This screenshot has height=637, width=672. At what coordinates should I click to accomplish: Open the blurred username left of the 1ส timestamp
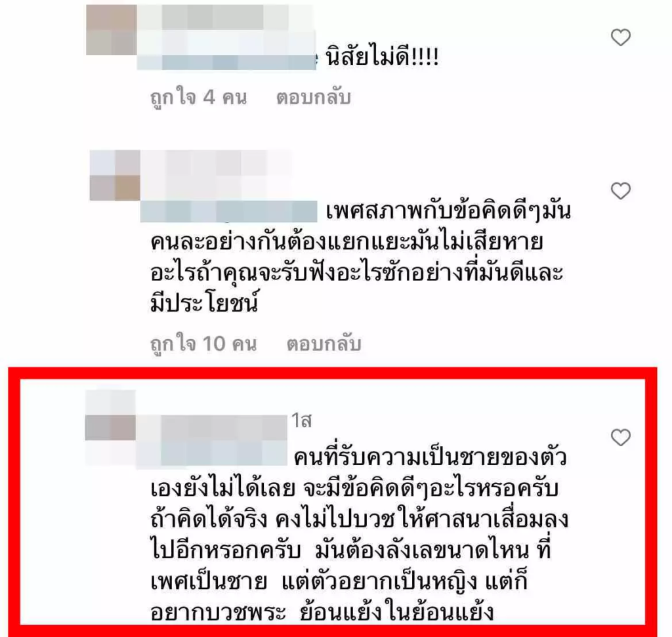[212, 428]
